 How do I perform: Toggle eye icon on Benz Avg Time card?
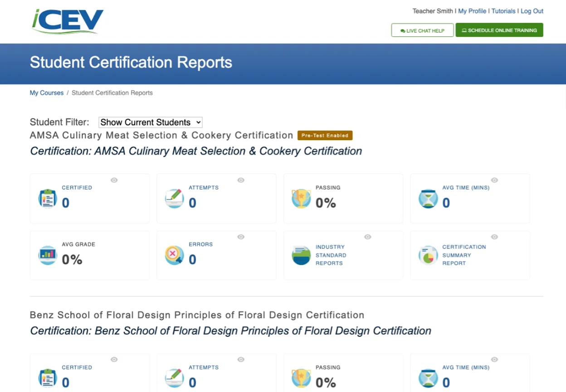coord(494,359)
